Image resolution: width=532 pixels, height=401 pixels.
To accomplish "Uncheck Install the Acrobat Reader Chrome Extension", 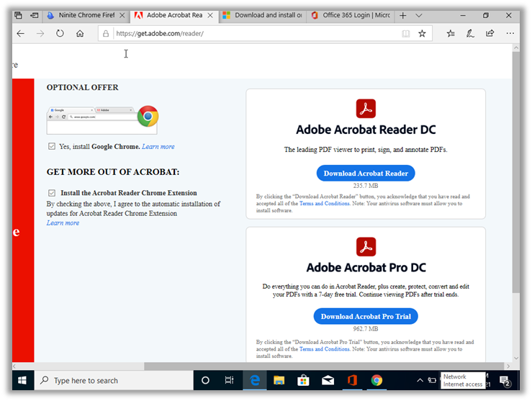I will (x=52, y=193).
